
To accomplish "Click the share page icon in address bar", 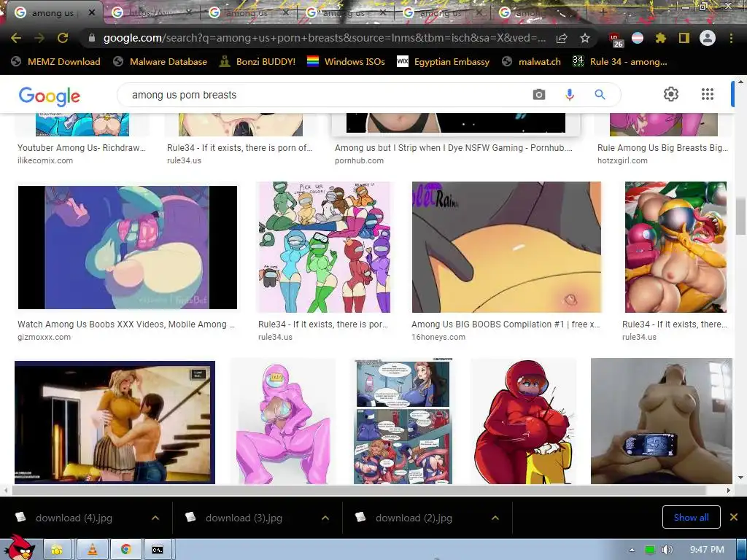I will pyautogui.click(x=562, y=38).
